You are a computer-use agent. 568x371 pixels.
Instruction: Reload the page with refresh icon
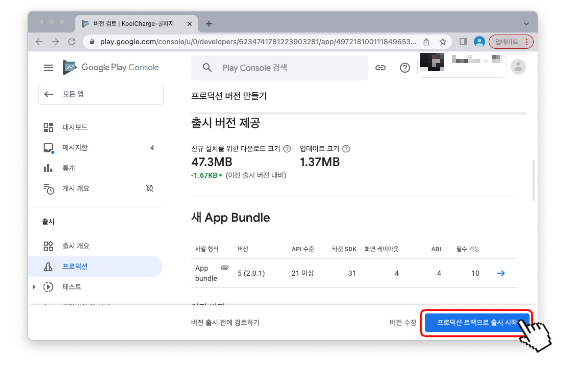click(x=72, y=42)
